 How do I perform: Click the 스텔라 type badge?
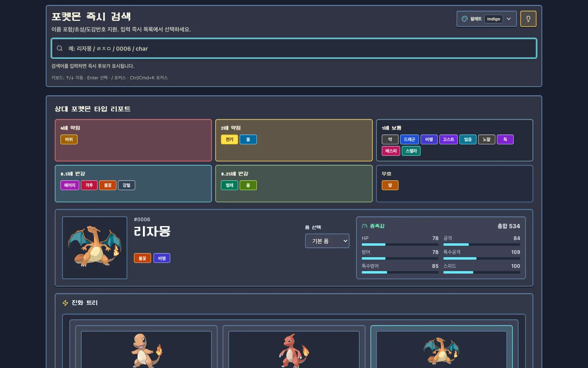click(411, 151)
